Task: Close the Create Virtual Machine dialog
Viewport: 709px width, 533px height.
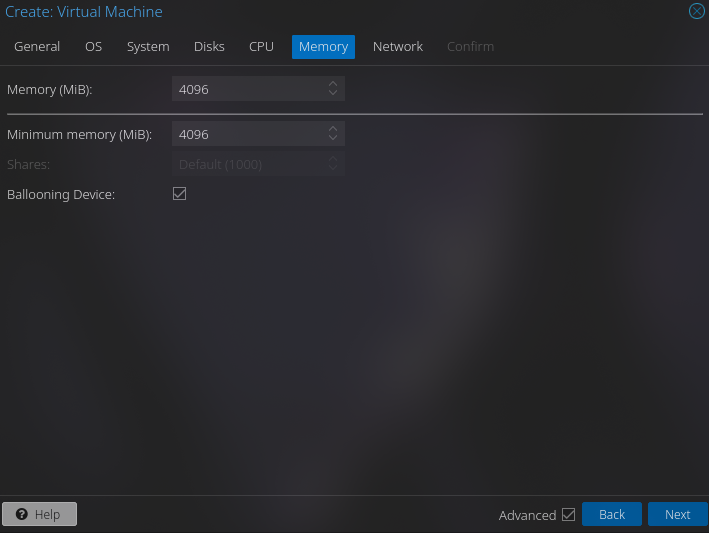Action: 697,12
